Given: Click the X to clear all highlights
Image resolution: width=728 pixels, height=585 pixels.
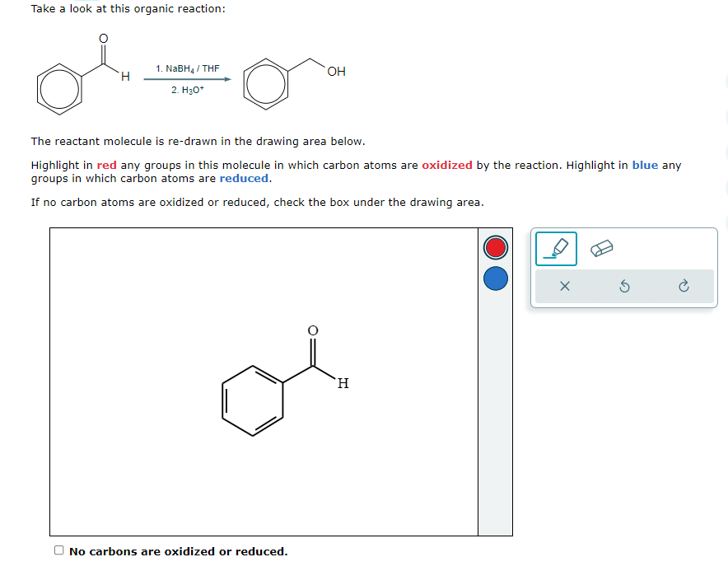Looking at the screenshot, I should pyautogui.click(x=563, y=286).
